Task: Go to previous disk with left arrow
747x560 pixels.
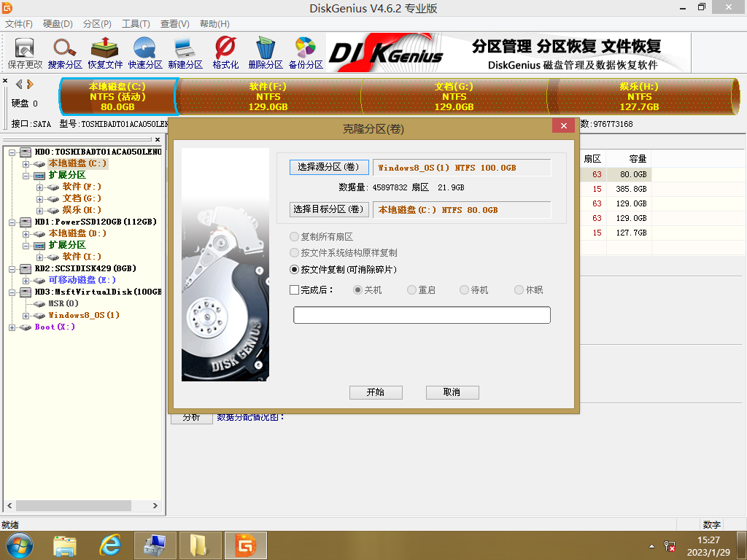Action: (19, 85)
